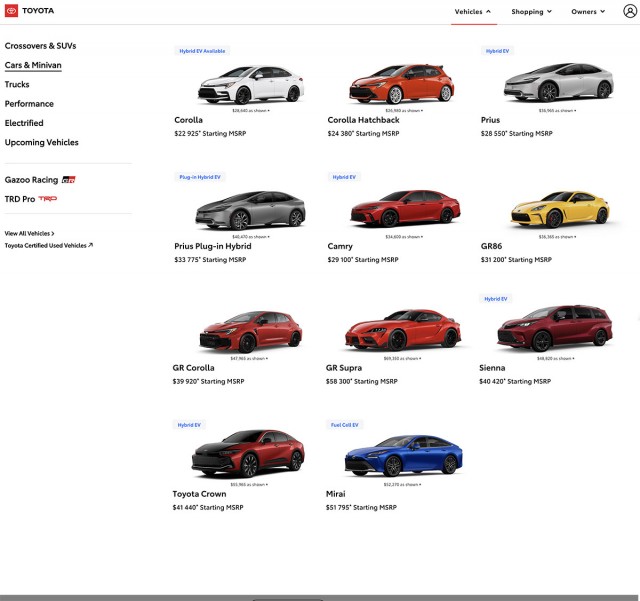640x601 pixels.
Task: Click Hybrid EV badge above Toyota Crown
Action: (x=189, y=425)
